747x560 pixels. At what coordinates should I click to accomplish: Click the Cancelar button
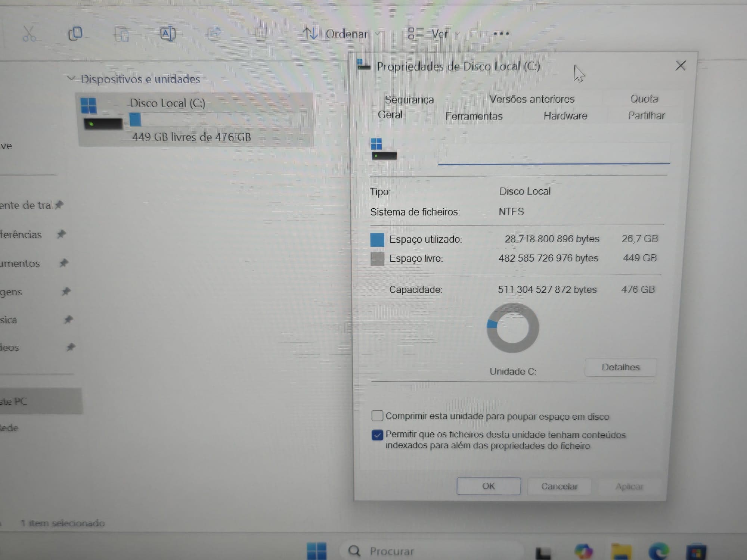(559, 486)
